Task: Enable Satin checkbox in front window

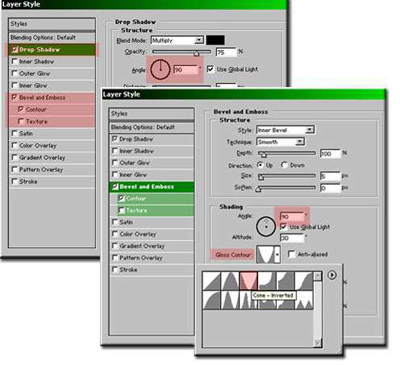Action: point(115,222)
